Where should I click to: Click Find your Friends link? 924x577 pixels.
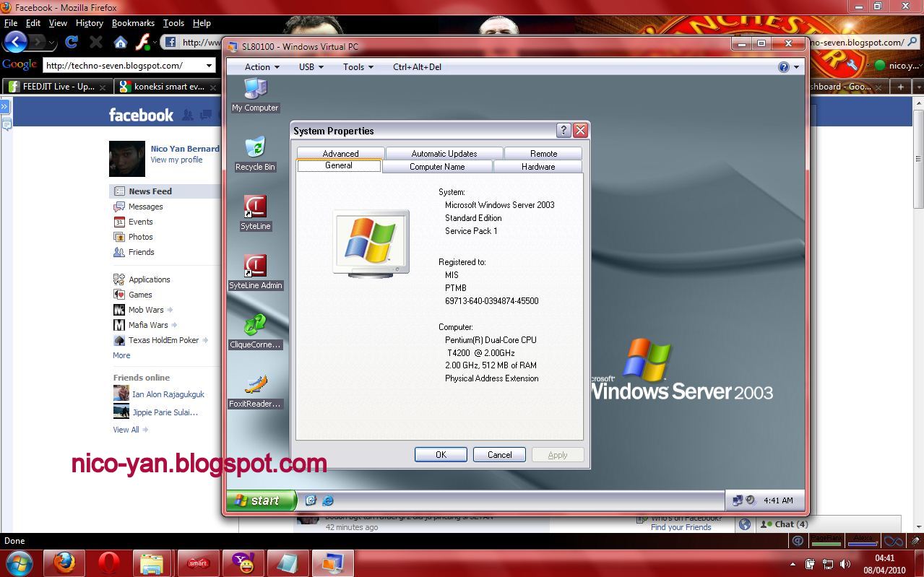[x=681, y=527]
